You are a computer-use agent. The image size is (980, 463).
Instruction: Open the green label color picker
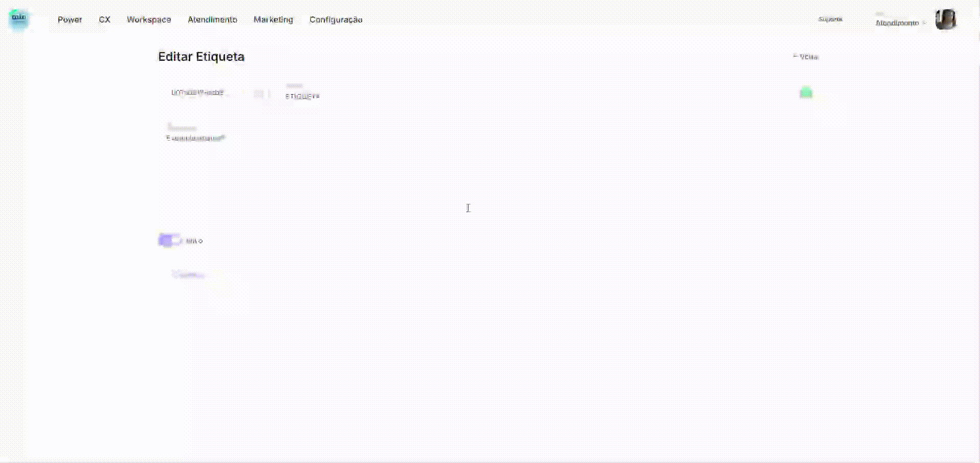click(x=806, y=93)
